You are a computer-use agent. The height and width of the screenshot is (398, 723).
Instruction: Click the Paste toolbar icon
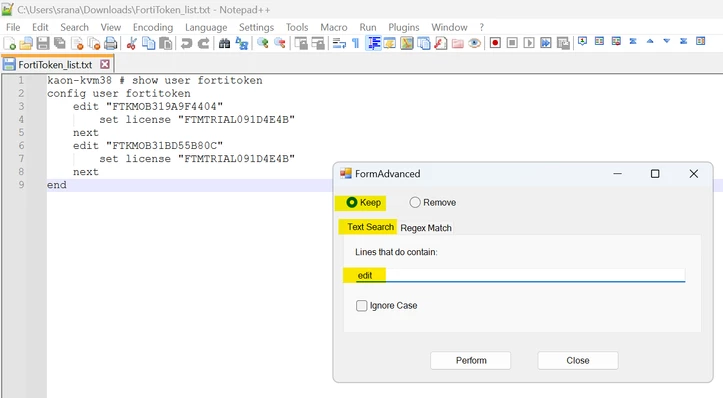[x=166, y=43]
